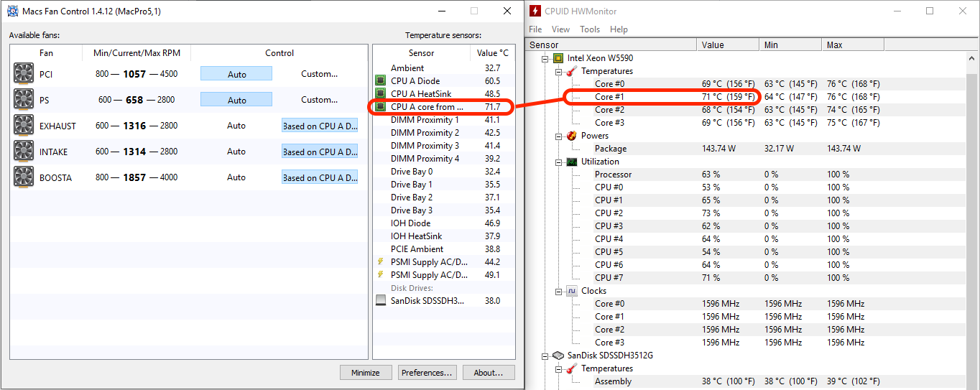Collapse the Clocks tree node
Image resolution: width=980 pixels, height=390 pixels.
click(558, 291)
